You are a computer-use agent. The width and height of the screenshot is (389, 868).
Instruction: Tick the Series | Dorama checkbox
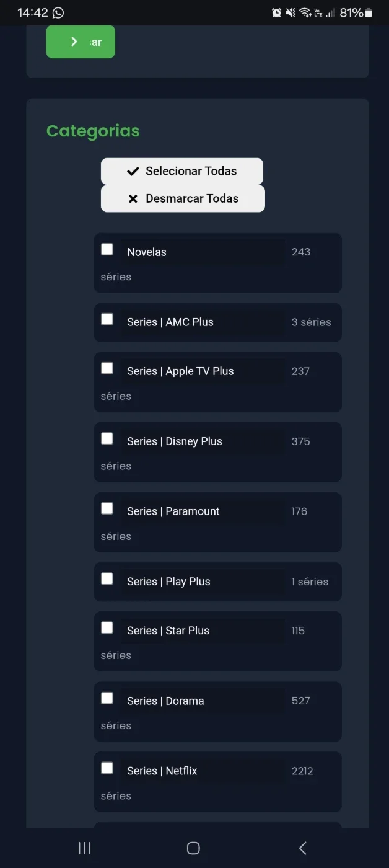(x=107, y=698)
